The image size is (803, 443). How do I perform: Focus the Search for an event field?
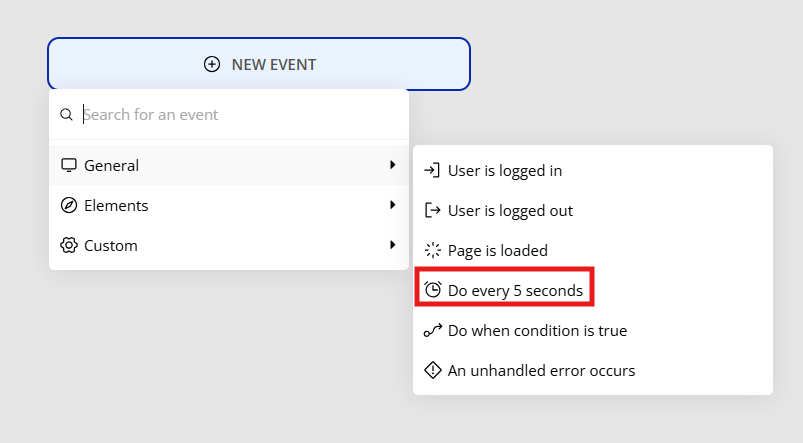click(x=228, y=115)
